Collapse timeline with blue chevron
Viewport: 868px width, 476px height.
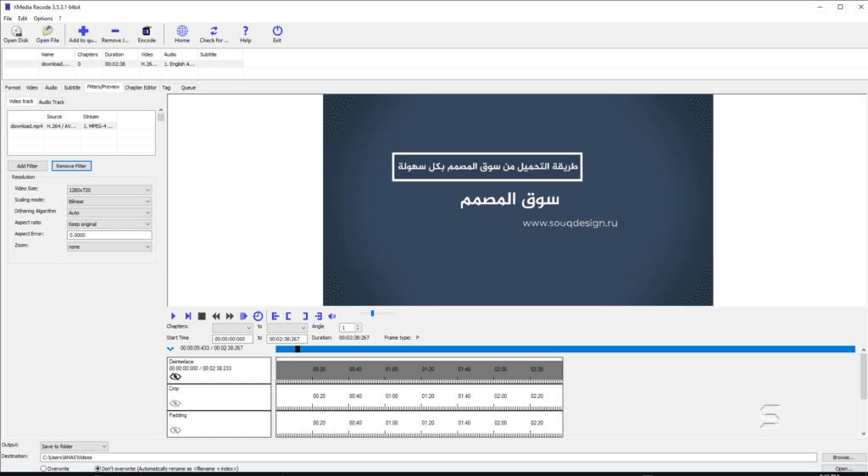[170, 349]
